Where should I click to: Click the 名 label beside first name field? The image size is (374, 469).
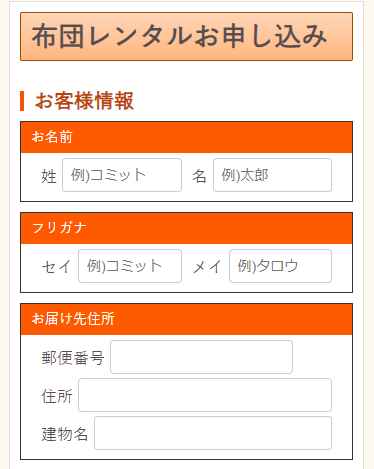pyautogui.click(x=199, y=176)
